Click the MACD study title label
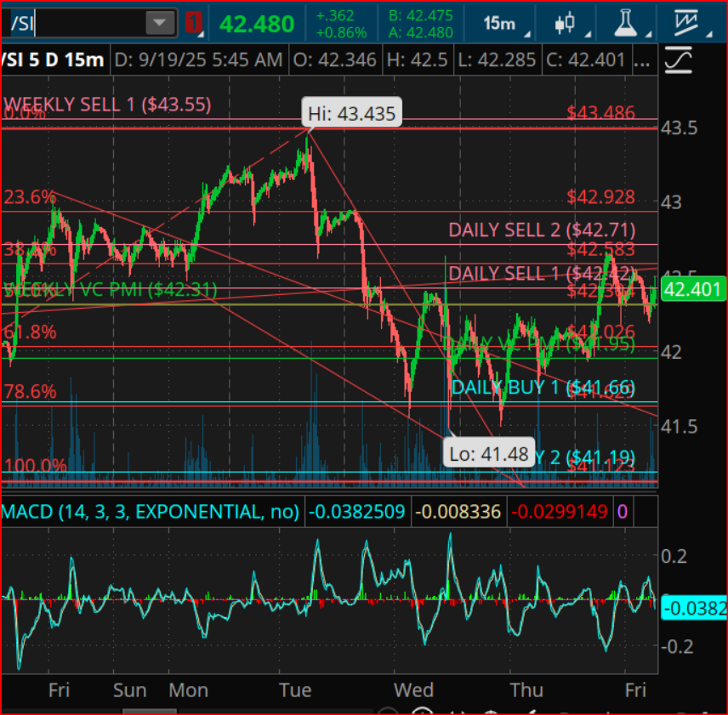The height and width of the screenshot is (715, 728). 150,512
